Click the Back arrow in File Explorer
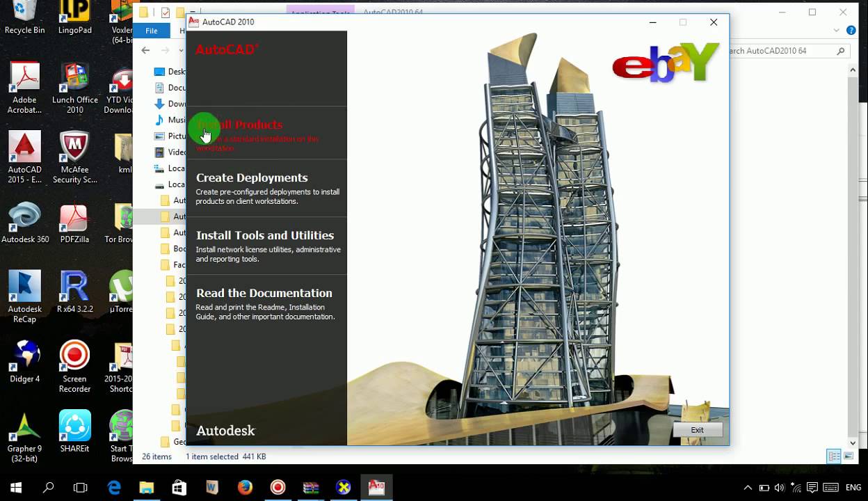This screenshot has height=501, width=868. tap(145, 50)
